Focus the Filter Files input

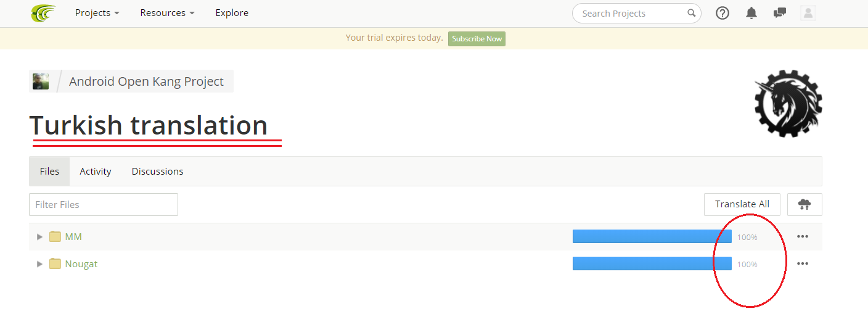coord(104,204)
